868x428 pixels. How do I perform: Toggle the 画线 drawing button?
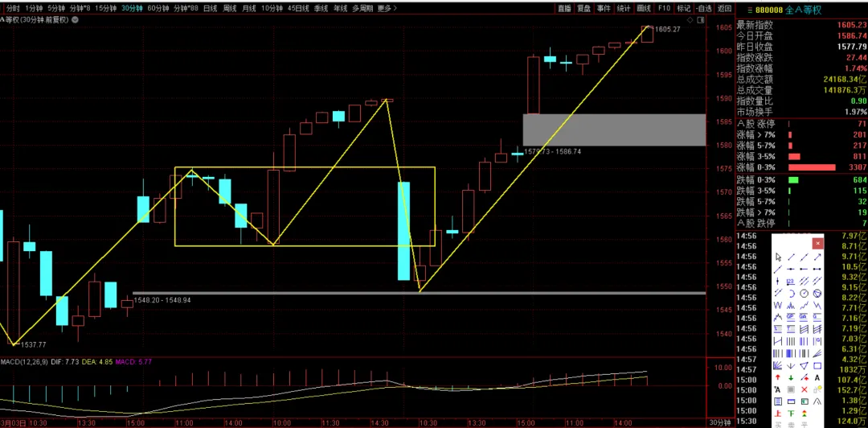point(644,8)
